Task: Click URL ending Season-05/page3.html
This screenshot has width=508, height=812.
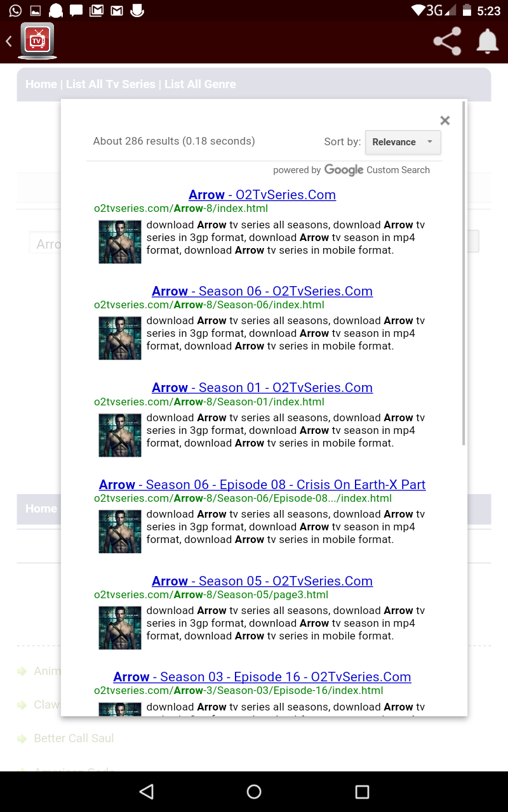Action: (211, 595)
